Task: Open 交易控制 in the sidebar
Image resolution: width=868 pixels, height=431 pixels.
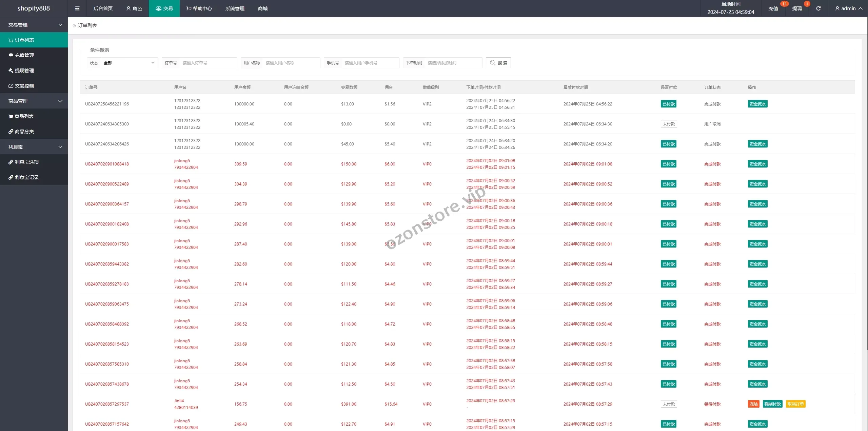Action: click(24, 86)
